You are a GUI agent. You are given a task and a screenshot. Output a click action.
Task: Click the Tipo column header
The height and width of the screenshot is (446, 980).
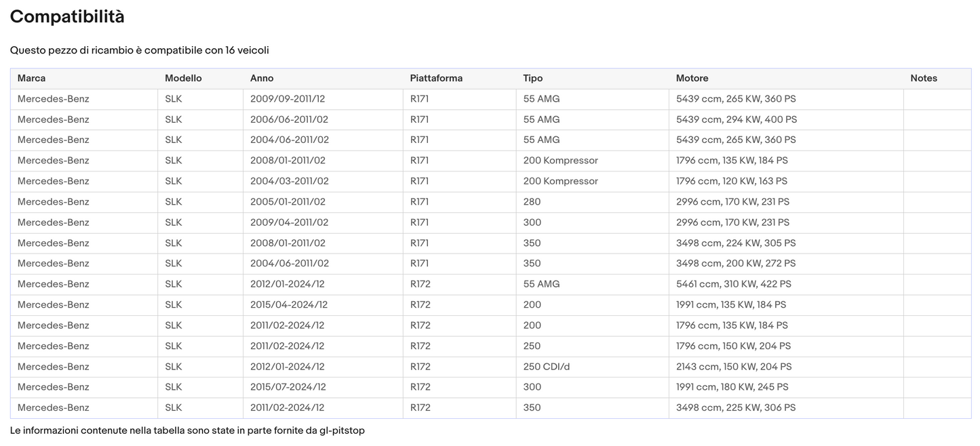coord(533,79)
